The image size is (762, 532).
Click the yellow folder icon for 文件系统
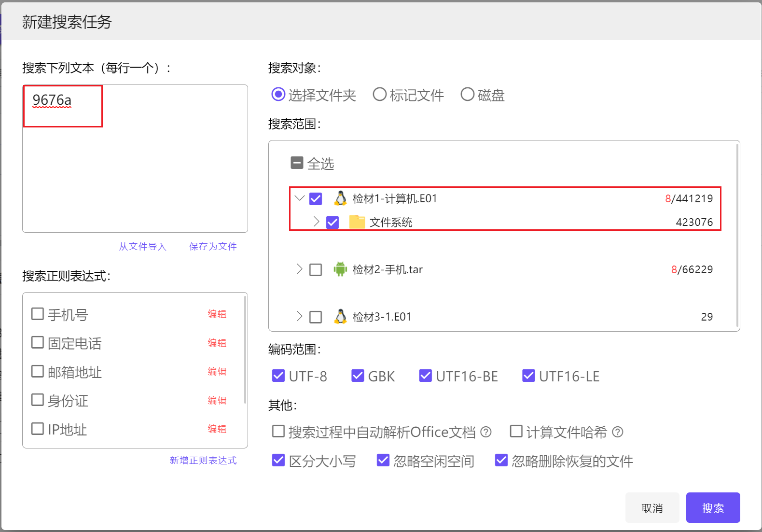click(x=357, y=222)
